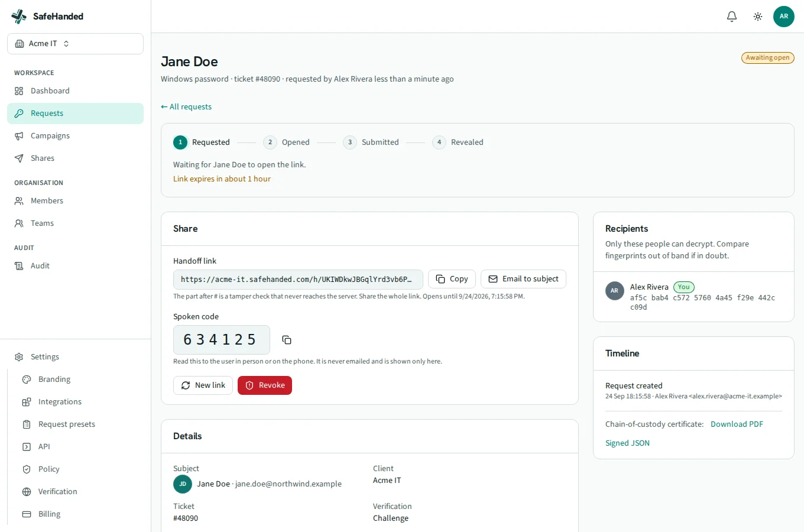Copy the spoken code 634125 icon
Screen dimensions: 804x532
pyautogui.click(x=287, y=340)
